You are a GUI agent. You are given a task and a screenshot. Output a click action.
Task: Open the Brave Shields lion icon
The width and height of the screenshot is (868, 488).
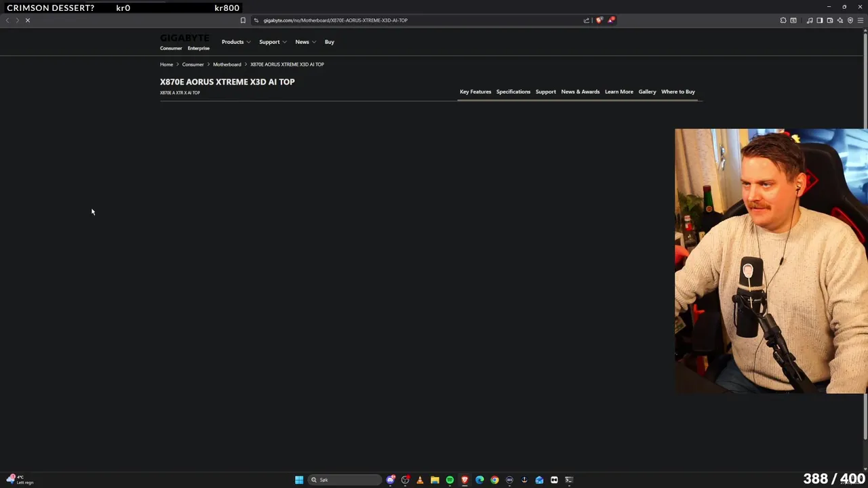pos(599,20)
